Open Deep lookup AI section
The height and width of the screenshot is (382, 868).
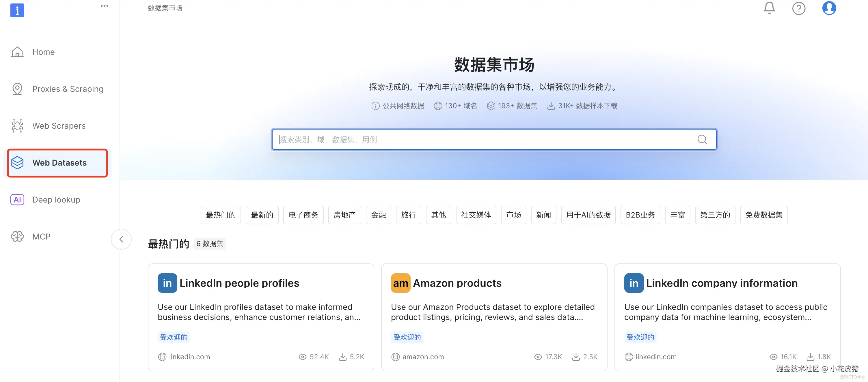56,200
